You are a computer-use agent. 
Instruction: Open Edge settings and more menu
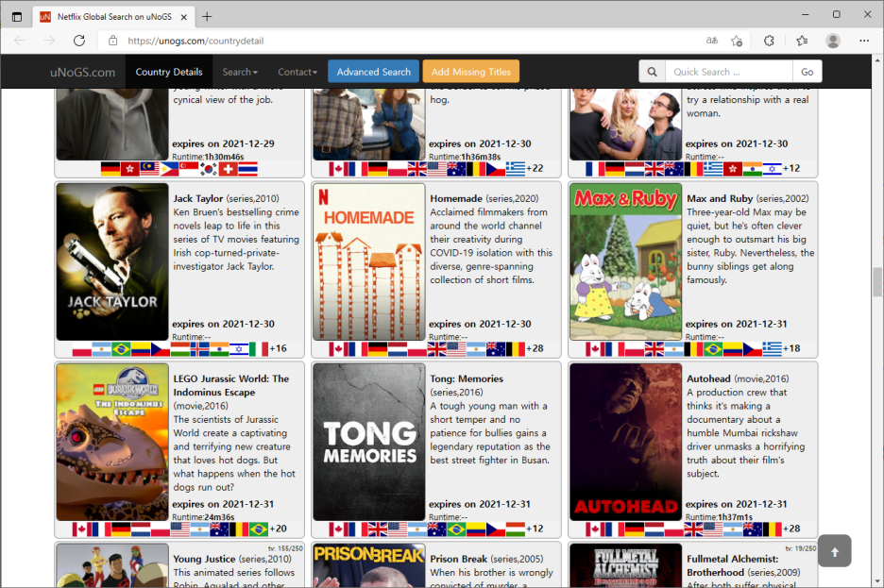864,41
